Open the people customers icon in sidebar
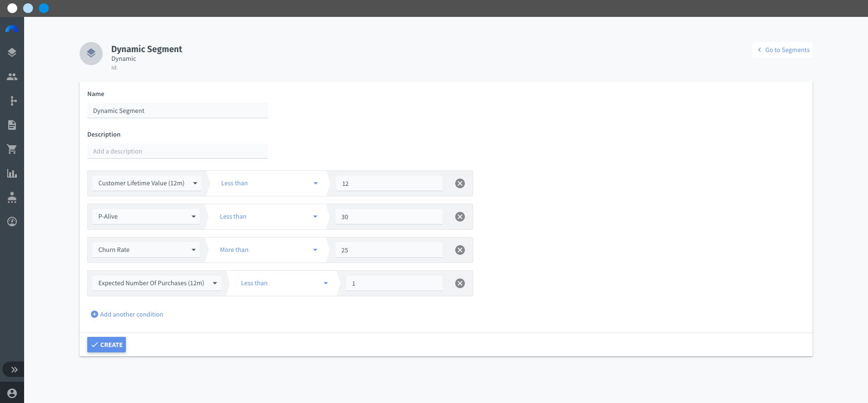 pos(12,77)
